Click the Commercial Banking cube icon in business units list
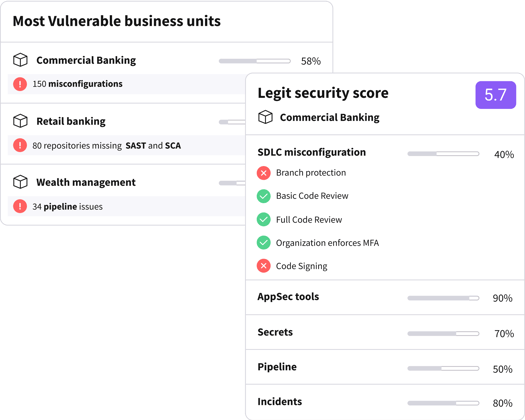This screenshot has width=525, height=420. [20, 60]
